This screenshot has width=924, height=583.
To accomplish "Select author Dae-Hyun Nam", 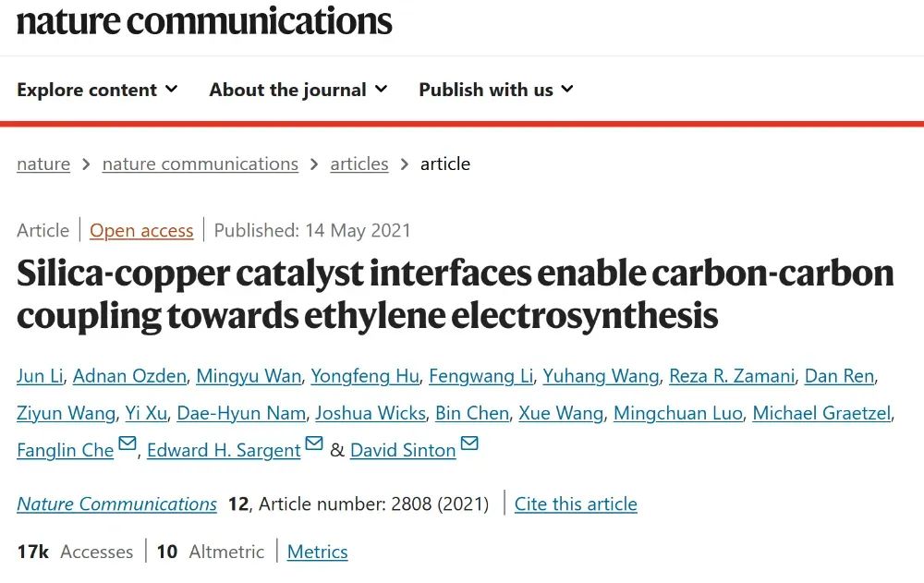I will tap(241, 413).
